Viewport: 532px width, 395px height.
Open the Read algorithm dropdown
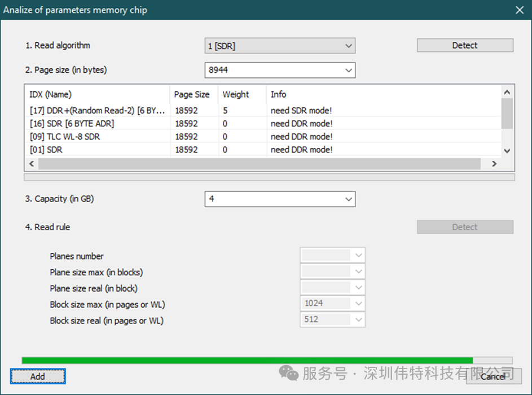click(x=280, y=46)
